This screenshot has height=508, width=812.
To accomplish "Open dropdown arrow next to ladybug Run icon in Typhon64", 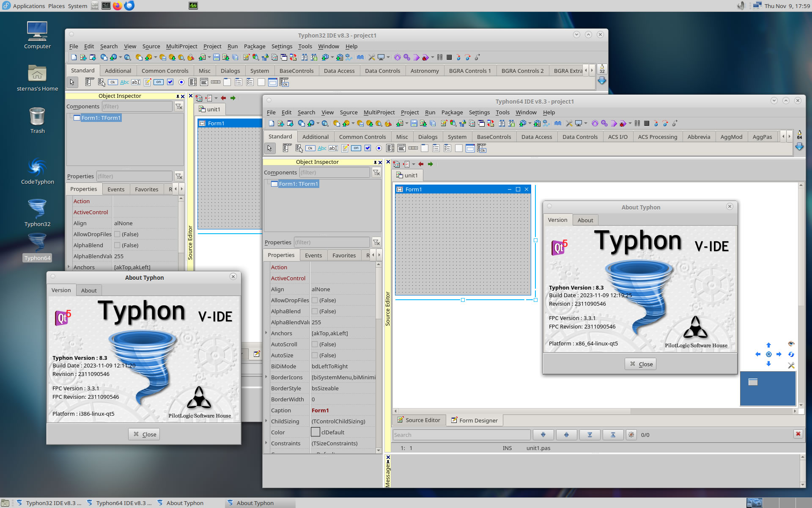I will 630,123.
